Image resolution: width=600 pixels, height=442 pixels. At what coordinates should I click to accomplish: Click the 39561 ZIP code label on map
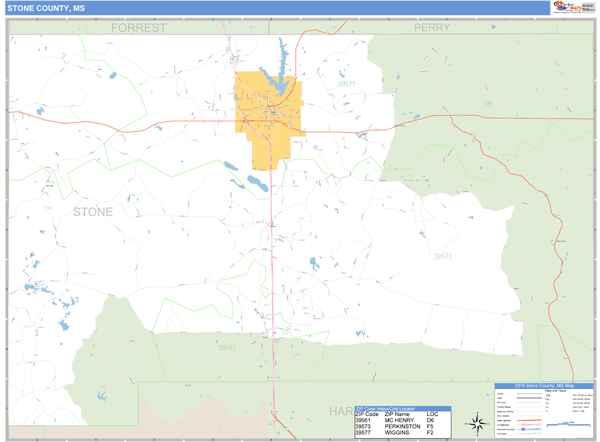click(227, 348)
